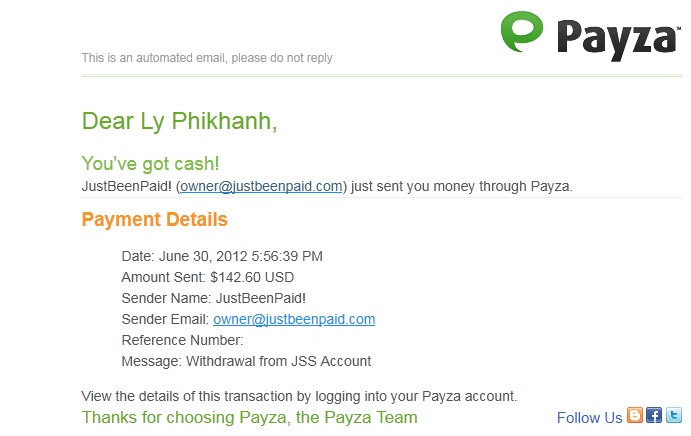Click owner@justbeenpaid.com link in the intro sentence
This screenshot has height=436, width=691.
[262, 185]
